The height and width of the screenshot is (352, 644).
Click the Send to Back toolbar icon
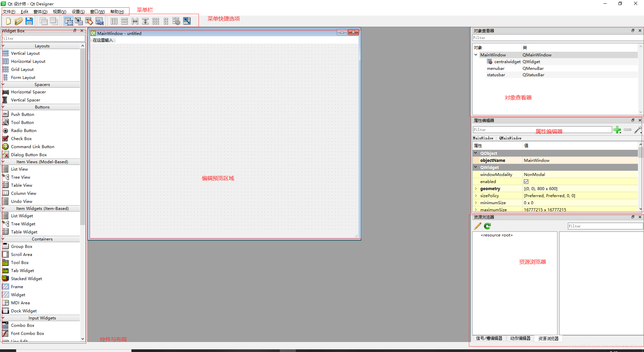(x=43, y=21)
